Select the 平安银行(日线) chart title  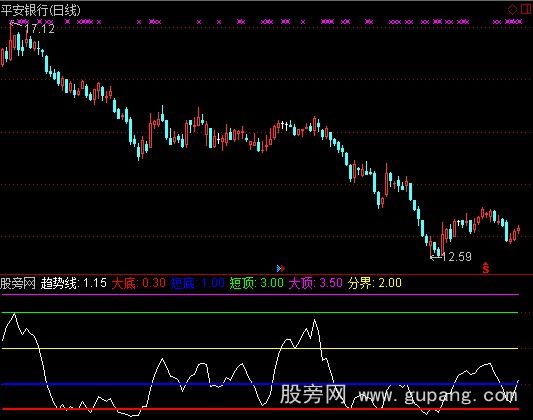(x=40, y=10)
